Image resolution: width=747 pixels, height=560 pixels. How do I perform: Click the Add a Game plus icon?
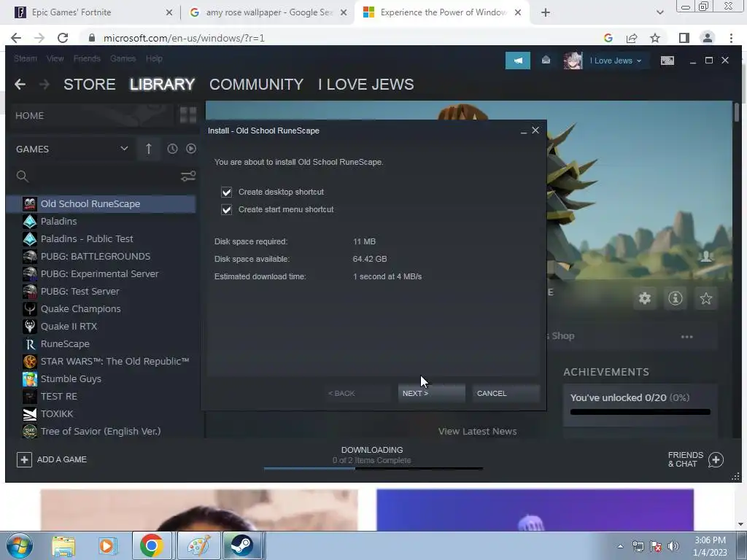(24, 459)
